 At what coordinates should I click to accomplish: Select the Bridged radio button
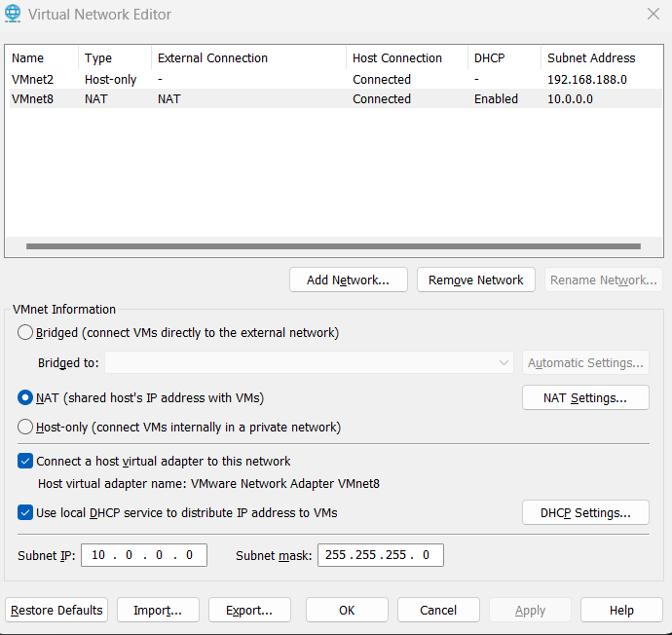point(26,332)
